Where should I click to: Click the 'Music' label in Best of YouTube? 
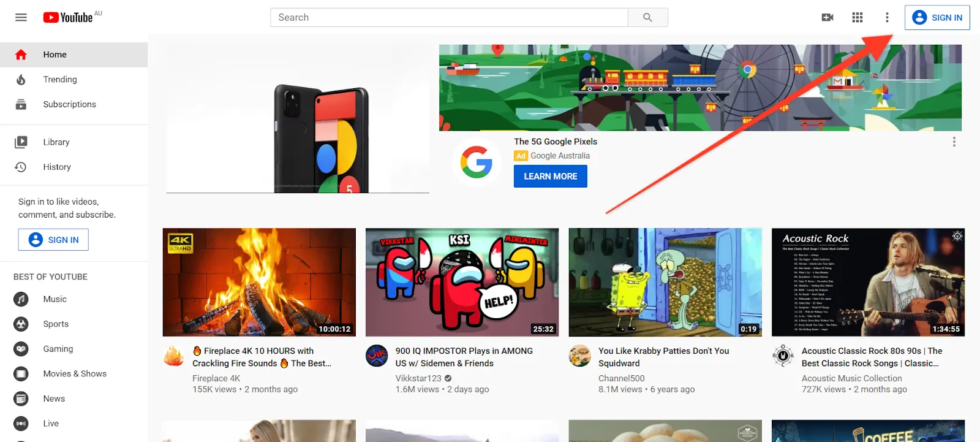[x=55, y=299]
